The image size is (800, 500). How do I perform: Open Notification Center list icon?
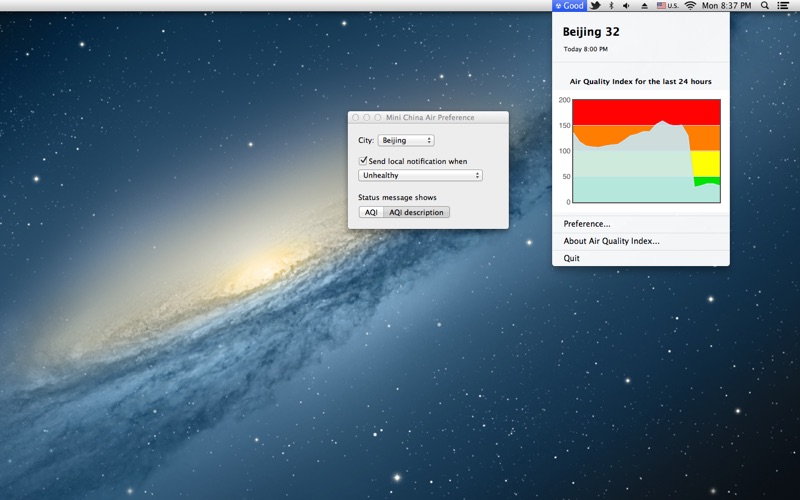[785, 6]
